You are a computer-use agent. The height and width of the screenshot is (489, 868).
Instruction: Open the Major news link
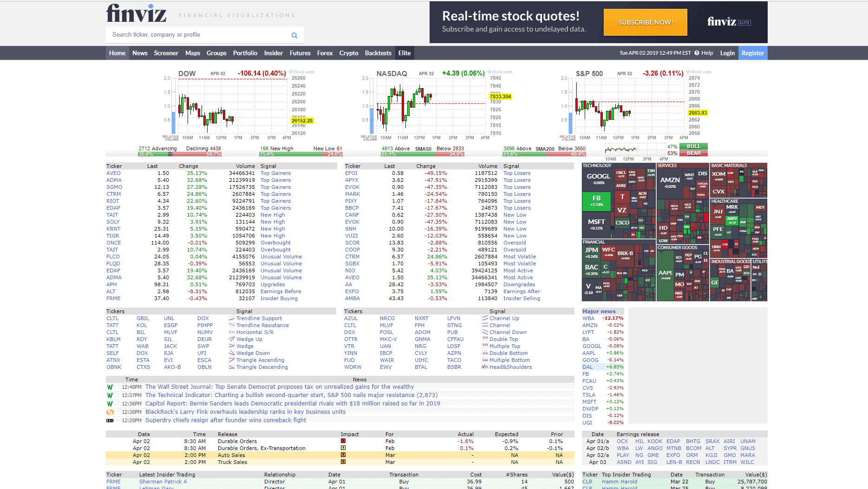point(599,311)
